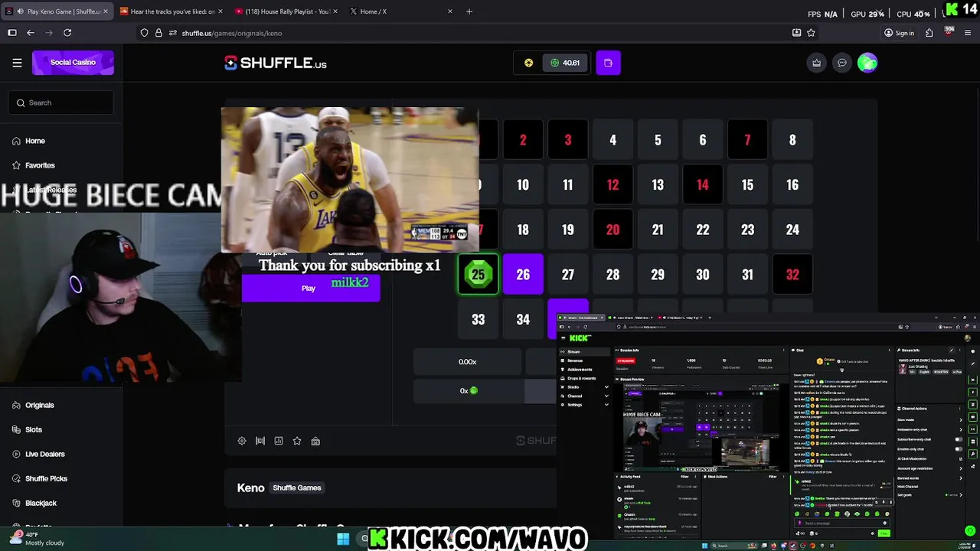
Task: Select Keno number 2
Action: [523, 140]
